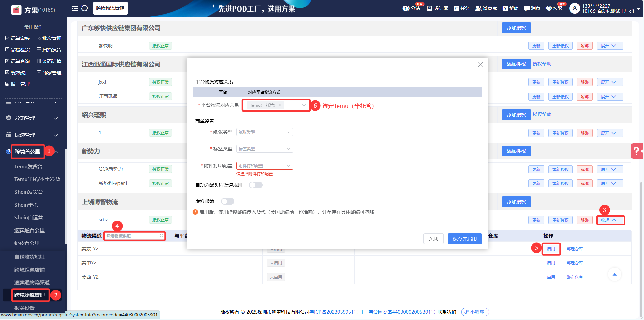Open the 平台物流对应关系 dropdown
Viewport: 644px width, 320px height.
click(x=276, y=105)
